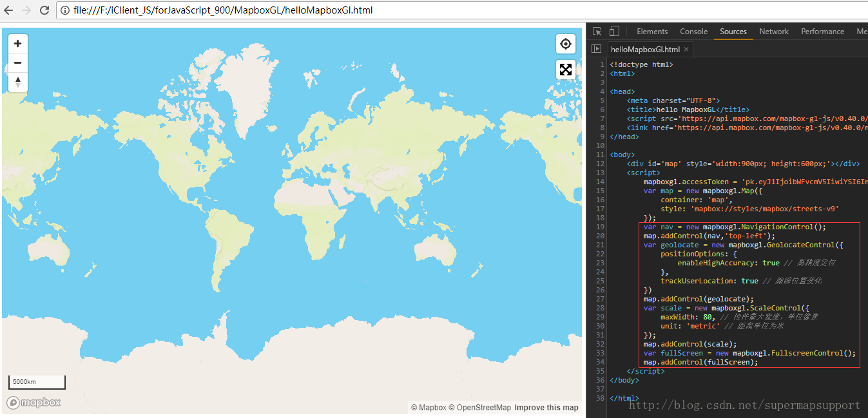Click the 'positionOptions: {' code line
The height and width of the screenshot is (418, 868).
coord(699,254)
